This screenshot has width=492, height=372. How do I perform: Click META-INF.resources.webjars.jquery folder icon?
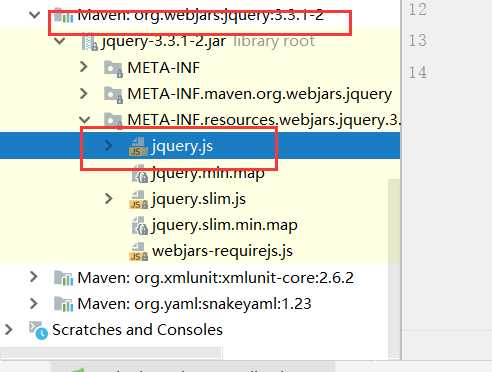[x=113, y=120]
